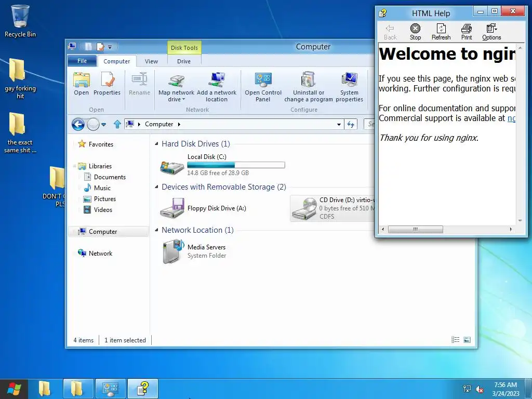Click Computer in the address bar
Viewport: 532px width, 399px height.
(159, 124)
